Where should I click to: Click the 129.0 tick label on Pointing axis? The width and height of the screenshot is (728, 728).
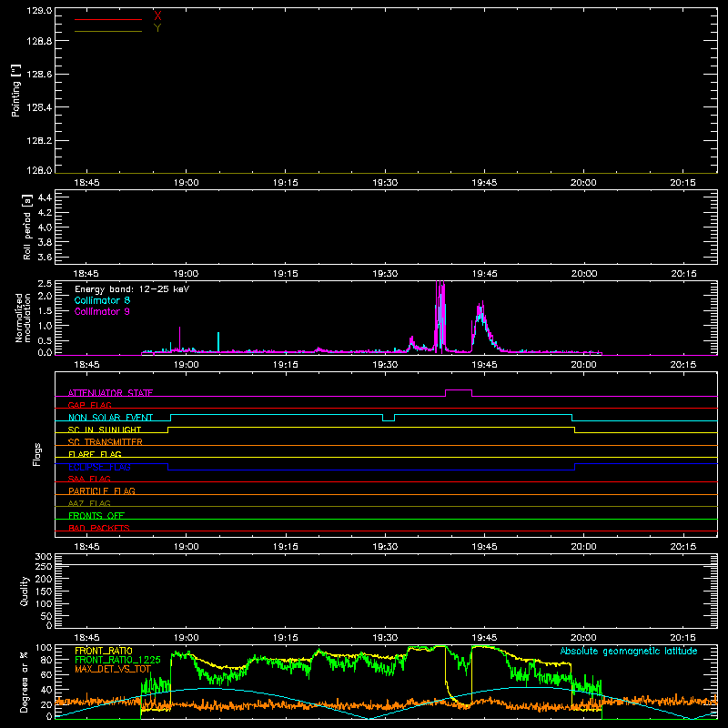(39, 11)
